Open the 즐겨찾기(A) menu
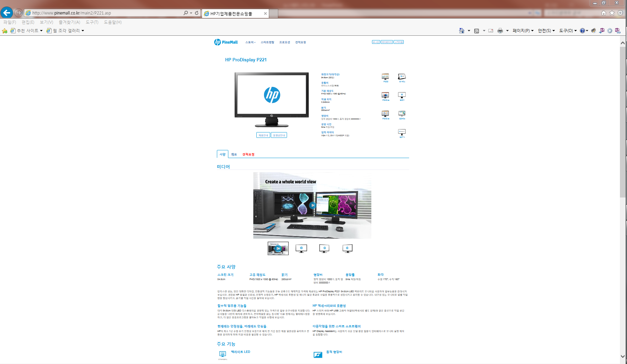The width and height of the screenshot is (627, 364). click(x=69, y=22)
